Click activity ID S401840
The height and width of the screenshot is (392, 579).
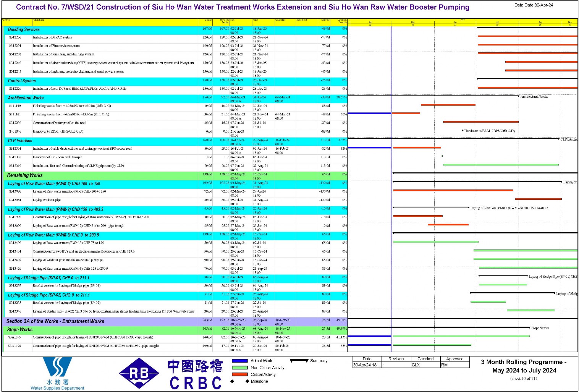pos(15,131)
